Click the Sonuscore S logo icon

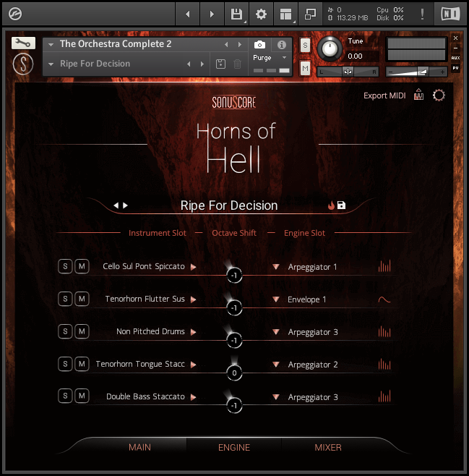[23, 64]
